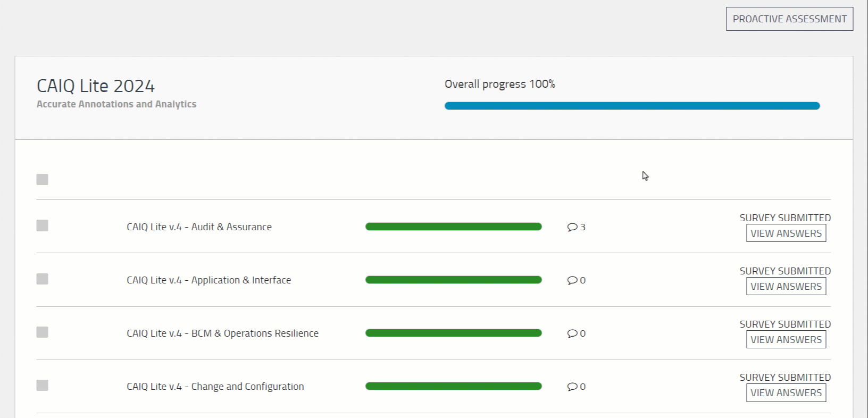Select CAIQ Lite v.4 - Change and Configuration title
The height and width of the screenshot is (418, 868).
215,387
